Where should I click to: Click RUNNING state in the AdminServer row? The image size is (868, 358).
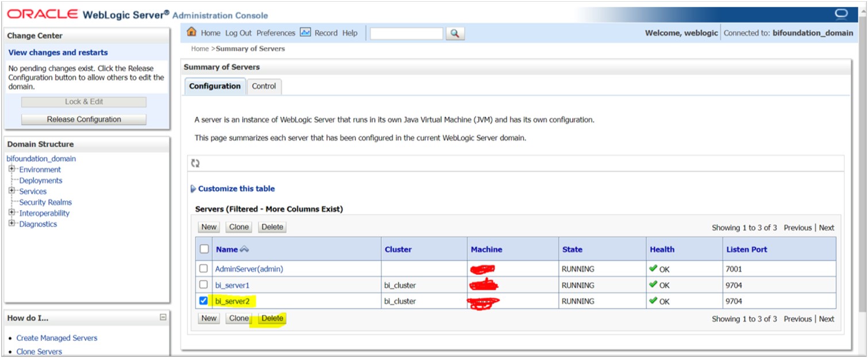click(578, 269)
